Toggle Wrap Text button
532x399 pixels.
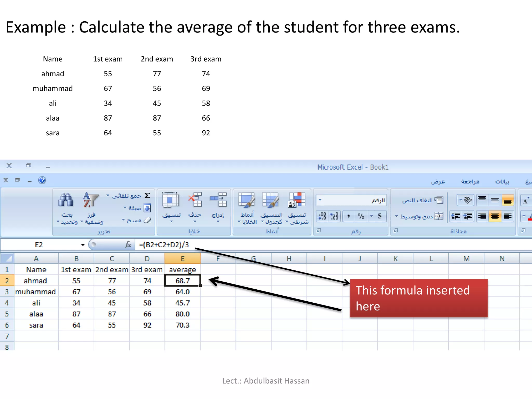point(423,200)
